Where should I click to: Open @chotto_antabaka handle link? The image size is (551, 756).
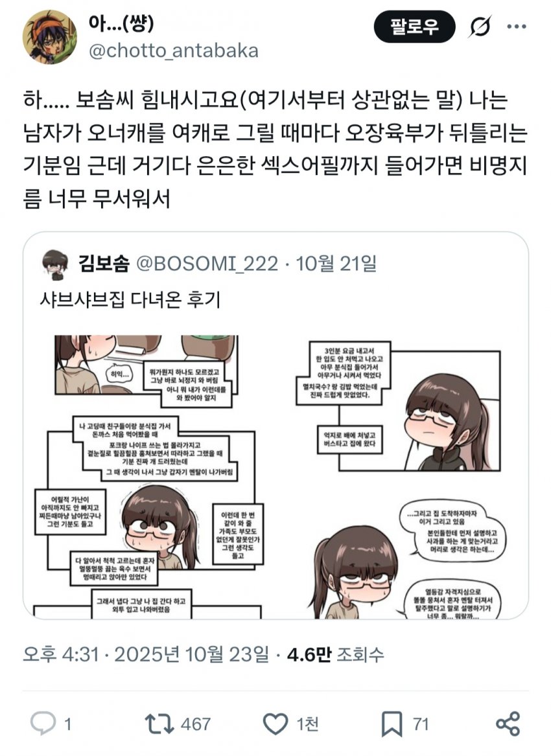pos(173,51)
